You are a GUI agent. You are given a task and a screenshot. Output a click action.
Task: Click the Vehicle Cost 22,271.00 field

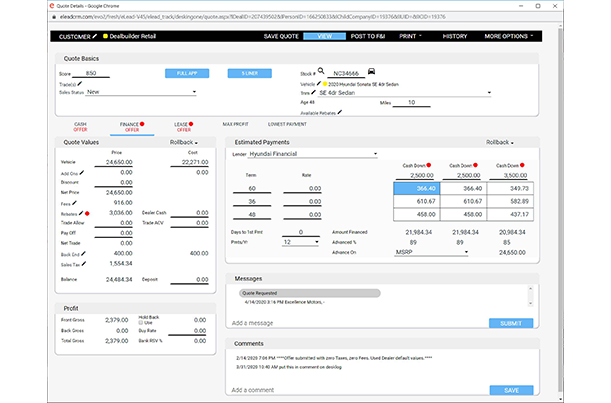click(189, 162)
